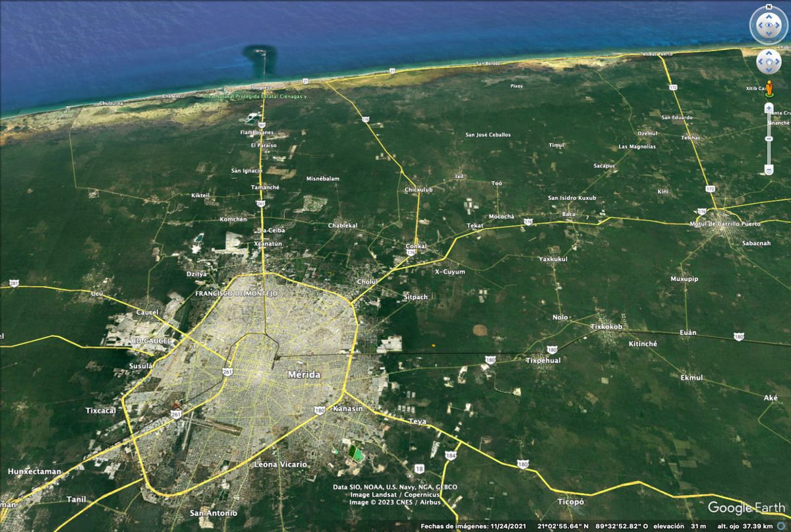Zoom in with the plus button

click(x=769, y=107)
